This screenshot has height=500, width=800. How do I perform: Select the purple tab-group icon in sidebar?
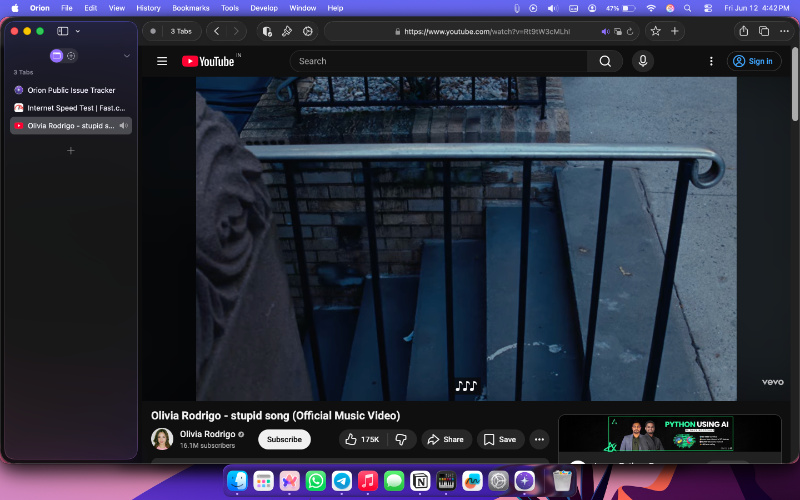57,56
